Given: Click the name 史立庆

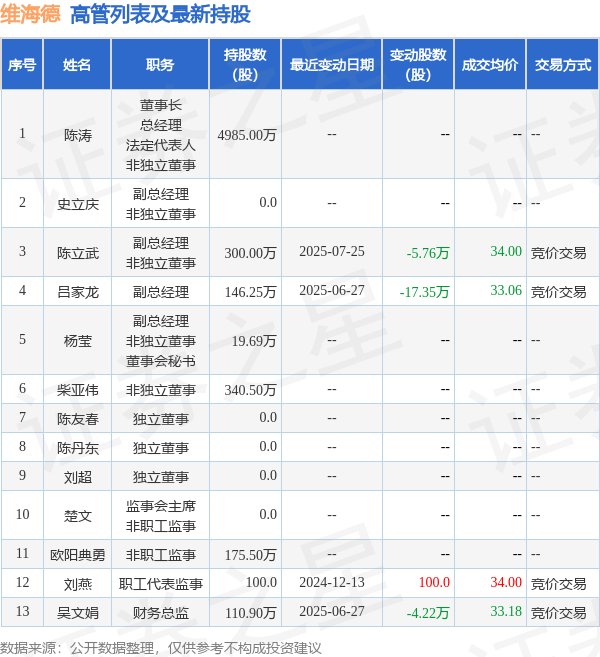Looking at the screenshot, I should 78,204.
